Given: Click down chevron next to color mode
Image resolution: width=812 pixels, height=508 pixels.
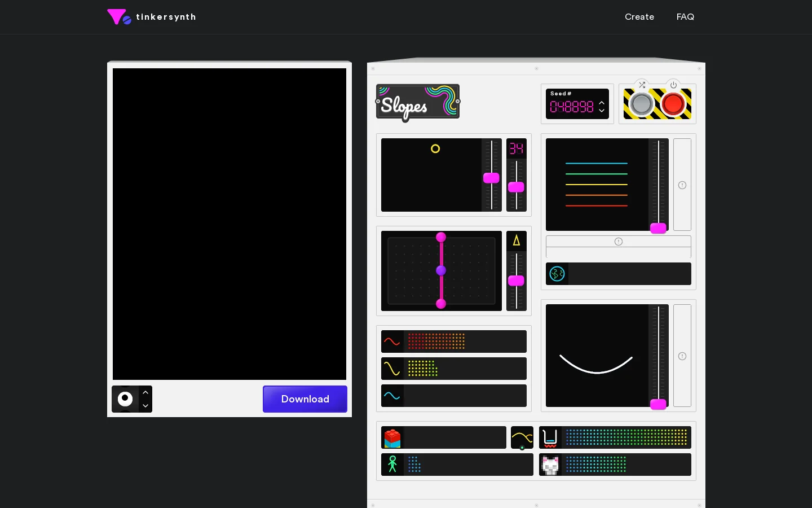Looking at the screenshot, I should (x=145, y=406).
